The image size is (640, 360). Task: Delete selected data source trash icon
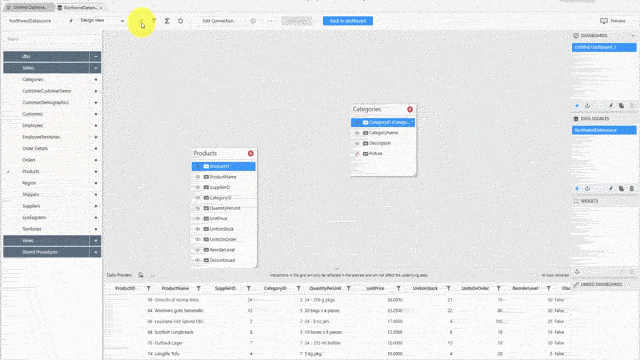(x=631, y=189)
